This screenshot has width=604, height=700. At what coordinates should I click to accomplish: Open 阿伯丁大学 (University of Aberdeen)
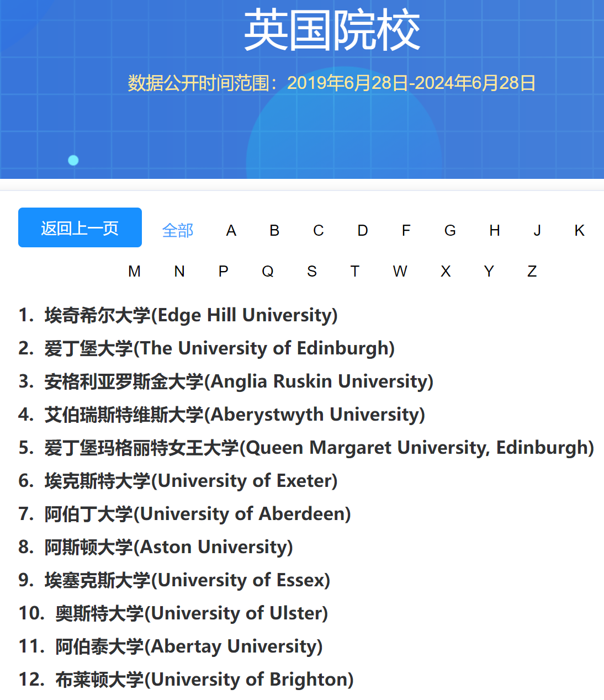[198, 514]
